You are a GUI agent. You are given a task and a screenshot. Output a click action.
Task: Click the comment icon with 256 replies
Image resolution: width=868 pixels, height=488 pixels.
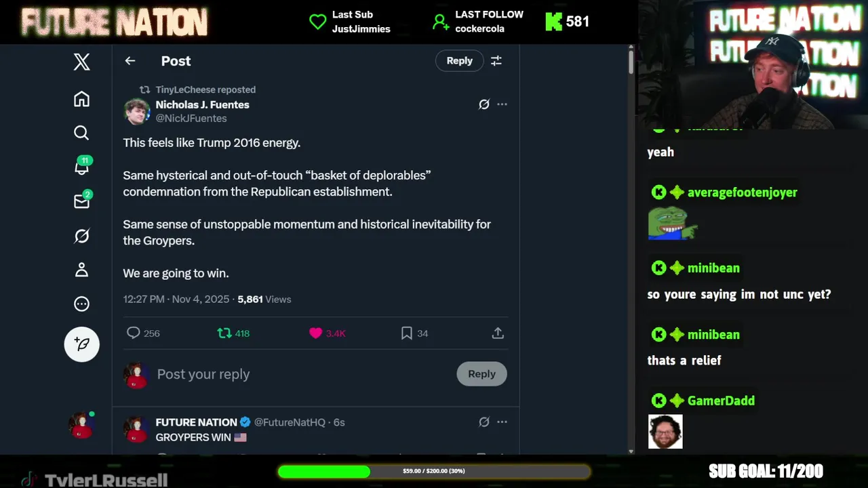(134, 333)
